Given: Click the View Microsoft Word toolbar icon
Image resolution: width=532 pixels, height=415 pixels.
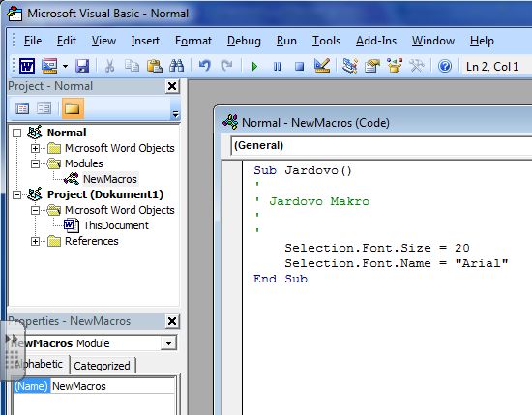Looking at the screenshot, I should click(x=27, y=66).
